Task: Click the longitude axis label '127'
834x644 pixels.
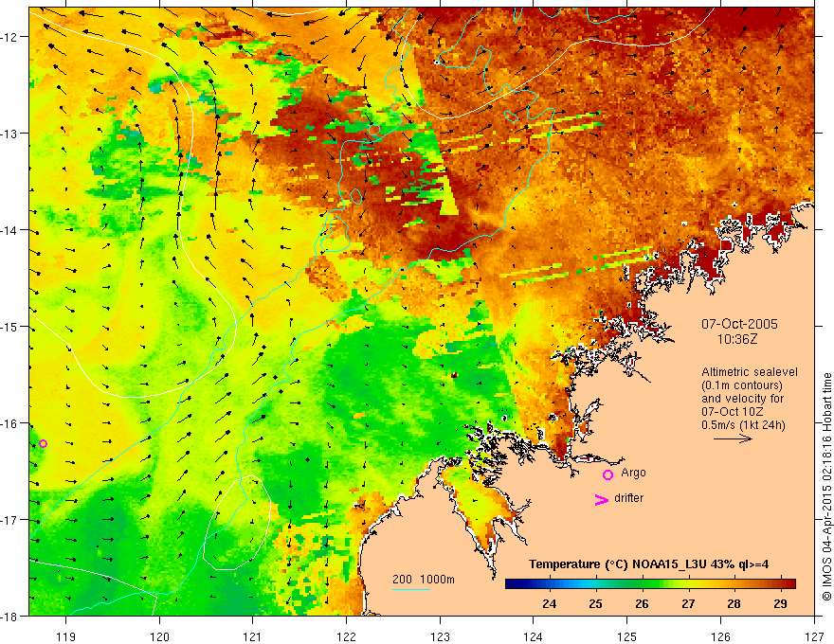Action: coord(814,636)
